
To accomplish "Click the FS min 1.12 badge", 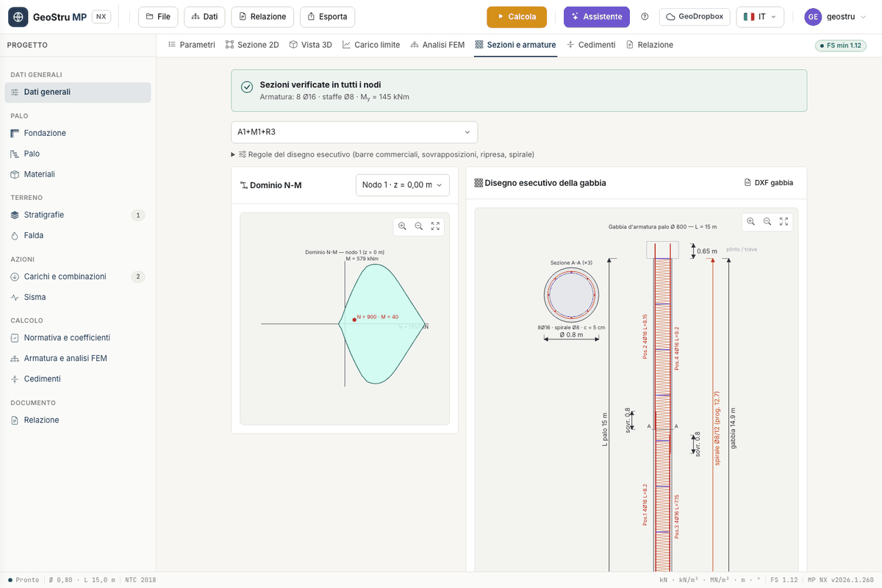I will (840, 46).
